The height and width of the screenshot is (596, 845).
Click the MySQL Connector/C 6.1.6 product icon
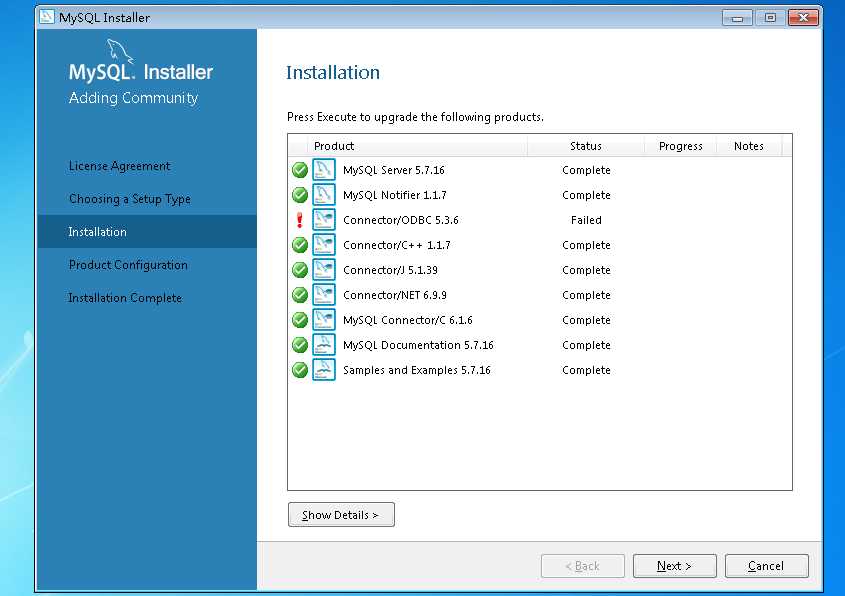(x=324, y=320)
